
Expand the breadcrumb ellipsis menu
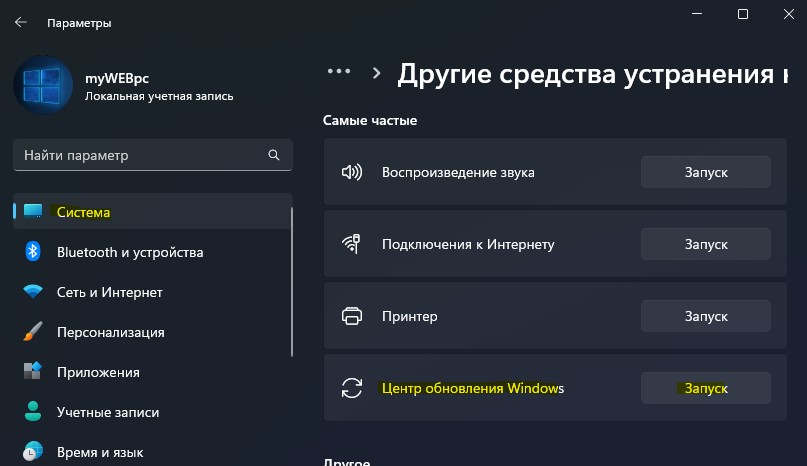tap(339, 71)
